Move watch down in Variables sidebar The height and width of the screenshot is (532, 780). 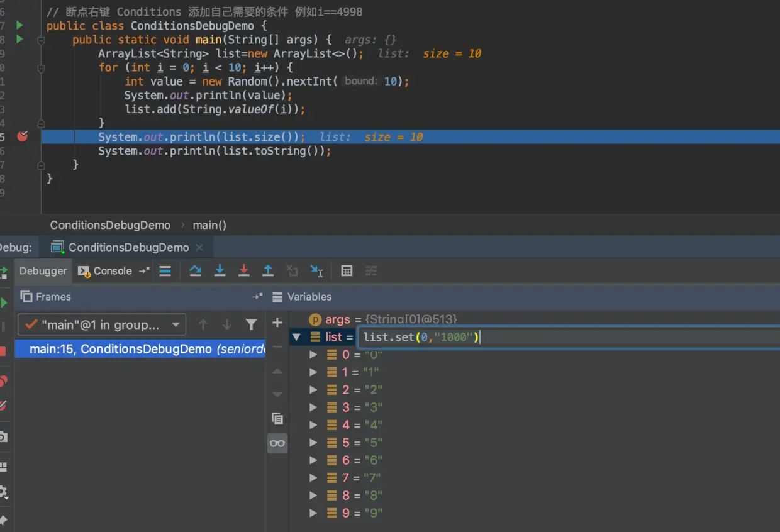(277, 395)
